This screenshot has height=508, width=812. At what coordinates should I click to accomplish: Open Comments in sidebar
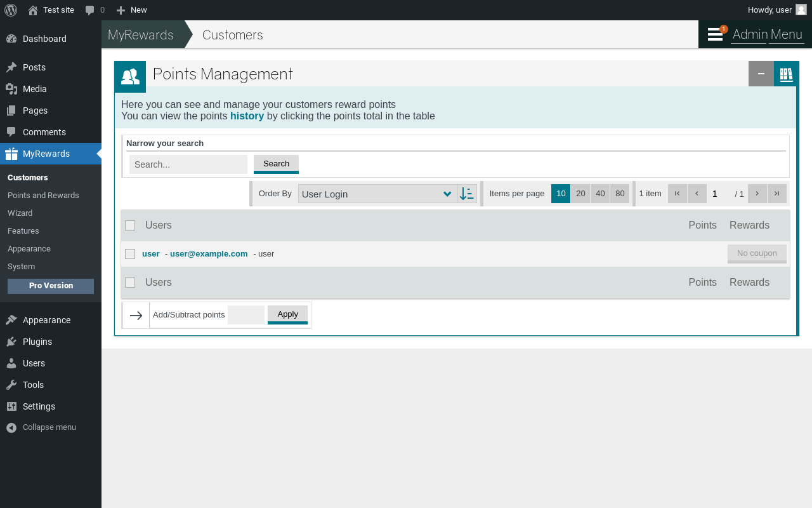pos(51,132)
